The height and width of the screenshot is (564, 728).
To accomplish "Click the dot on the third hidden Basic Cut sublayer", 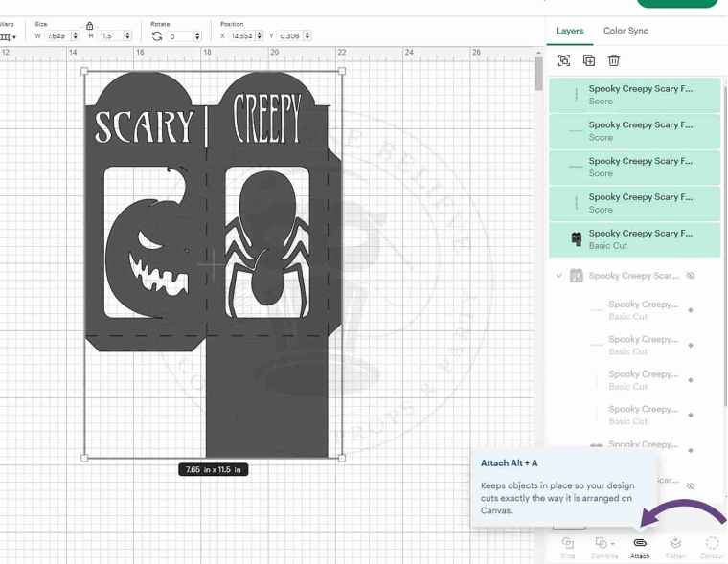I will (x=691, y=380).
